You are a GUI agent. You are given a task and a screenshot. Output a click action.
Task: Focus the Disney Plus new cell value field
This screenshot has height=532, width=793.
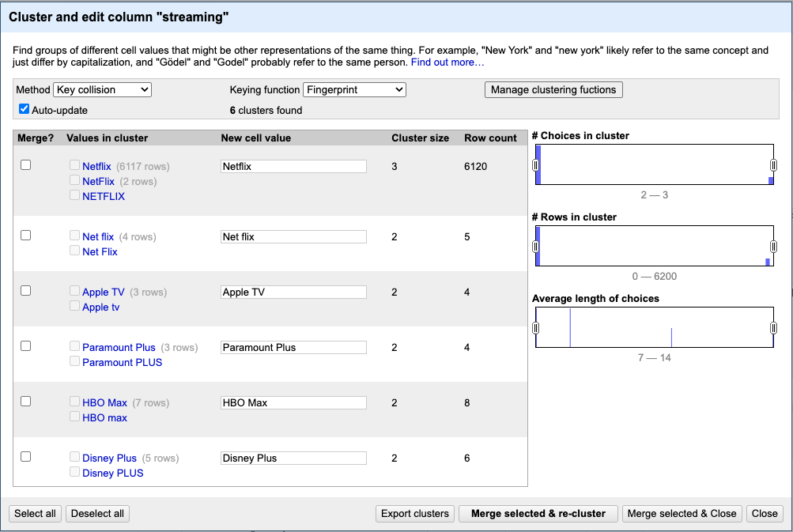(293, 458)
